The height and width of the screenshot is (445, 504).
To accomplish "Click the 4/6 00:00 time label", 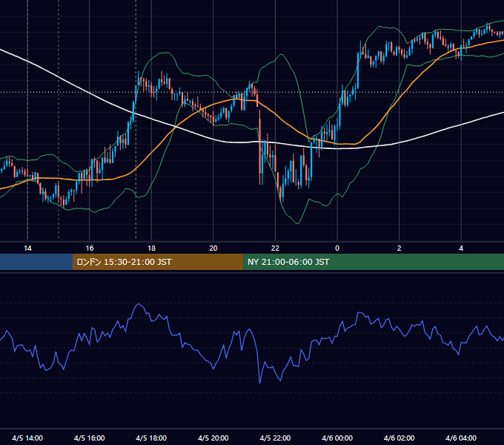I will [337, 438].
